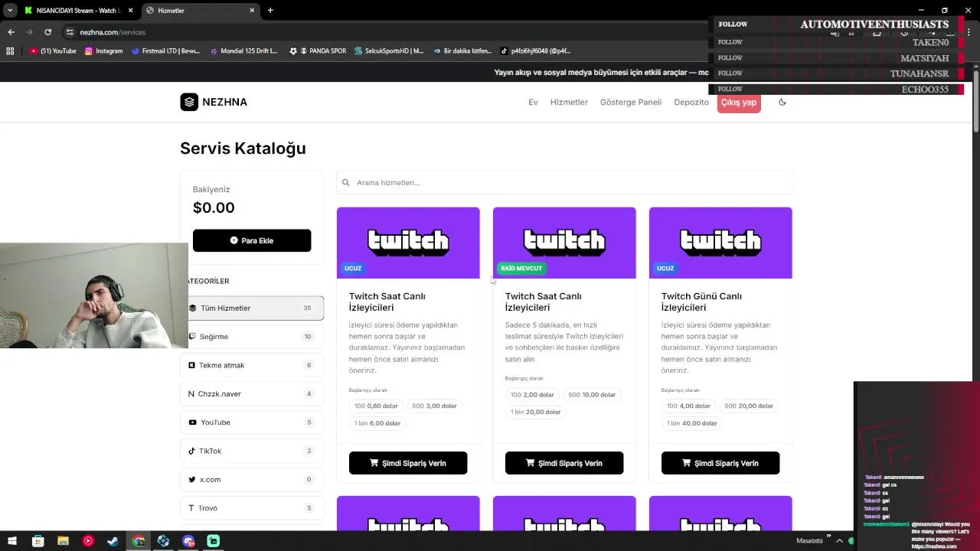The image size is (980, 551).
Task: Switch to the Hizmetler browser tab
Action: [201, 11]
